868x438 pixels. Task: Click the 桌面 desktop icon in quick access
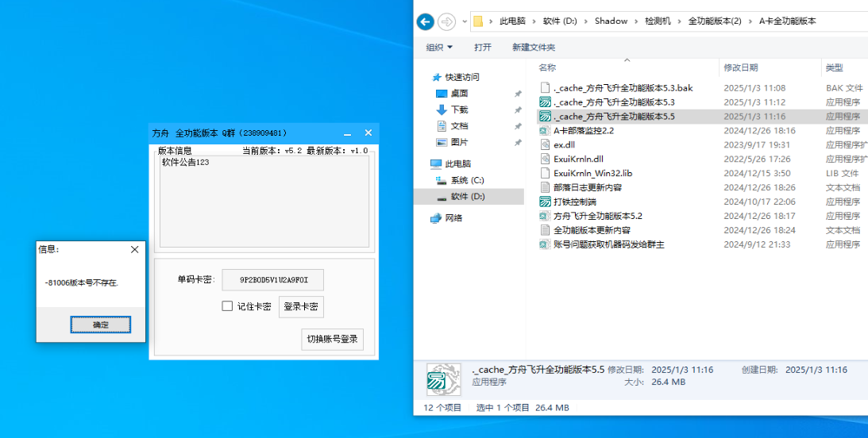pyautogui.click(x=458, y=94)
